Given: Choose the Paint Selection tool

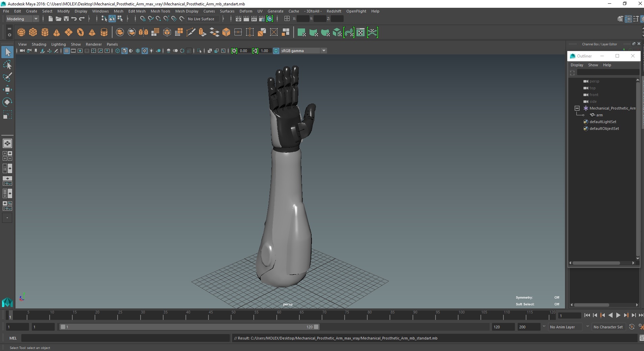Looking at the screenshot, I should [7, 77].
